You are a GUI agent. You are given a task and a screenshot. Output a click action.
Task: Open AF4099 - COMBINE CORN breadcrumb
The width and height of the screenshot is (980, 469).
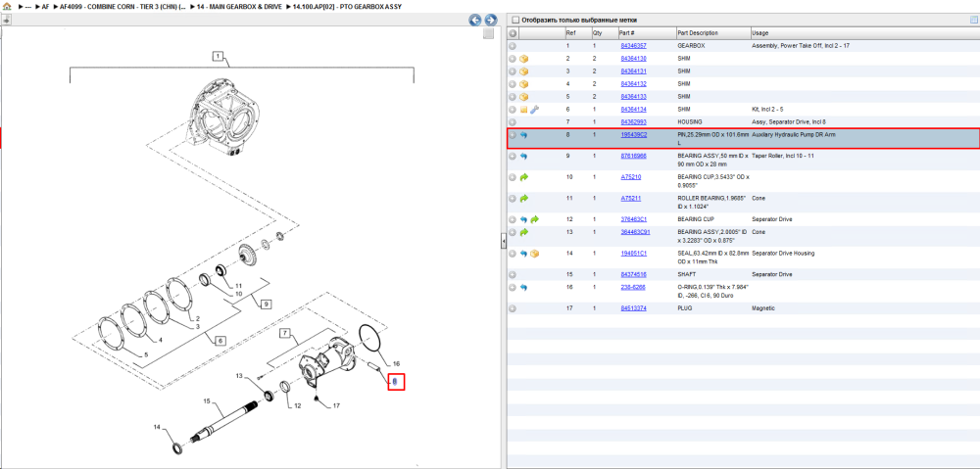tap(122, 6)
